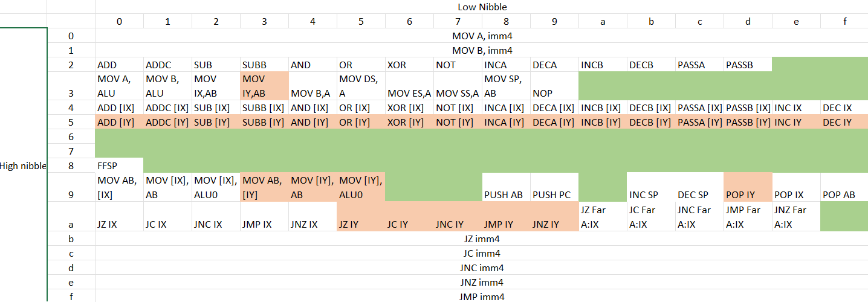Click the PASSA cell

pyautogui.click(x=699, y=65)
